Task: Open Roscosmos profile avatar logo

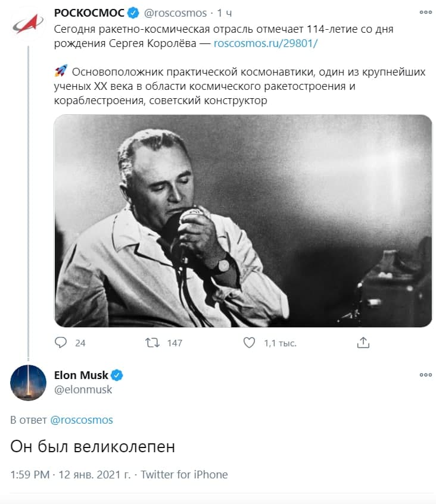Action: coord(28,24)
